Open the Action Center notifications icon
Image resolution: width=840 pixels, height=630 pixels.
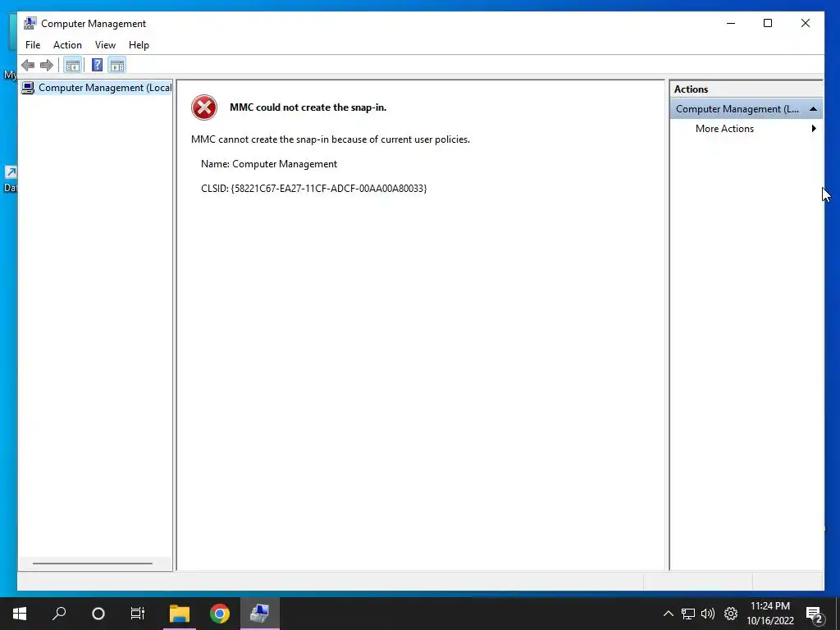[x=815, y=614]
